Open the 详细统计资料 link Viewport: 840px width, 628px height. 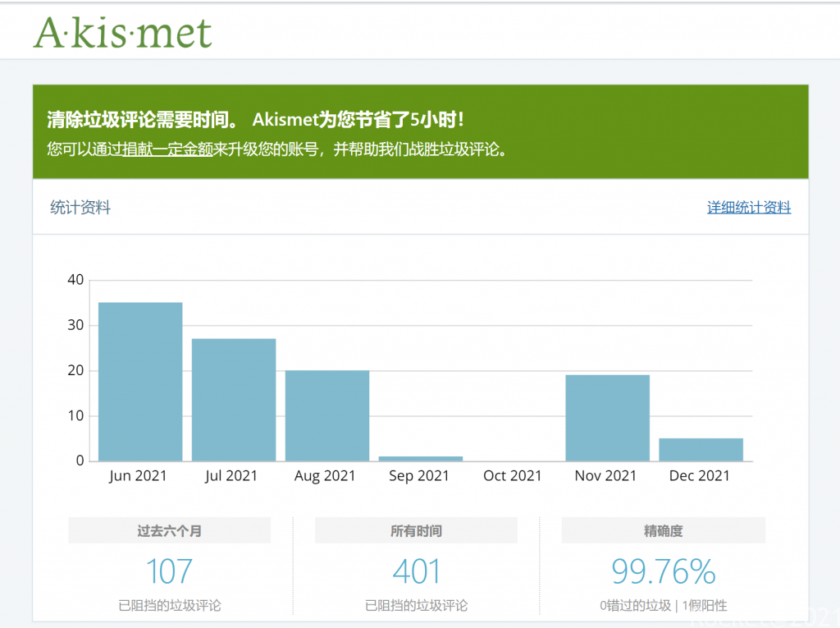point(748,208)
